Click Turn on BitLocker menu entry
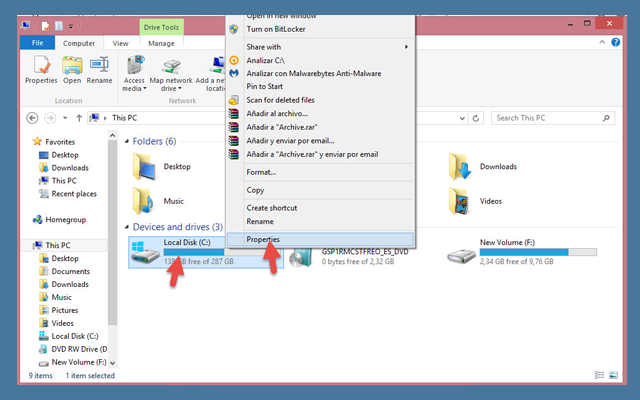 point(275,29)
